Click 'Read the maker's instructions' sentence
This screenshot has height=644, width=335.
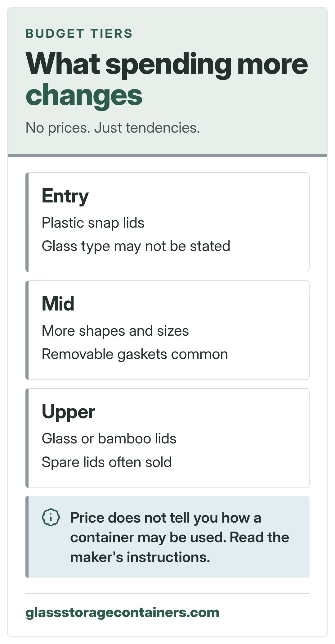point(180,547)
